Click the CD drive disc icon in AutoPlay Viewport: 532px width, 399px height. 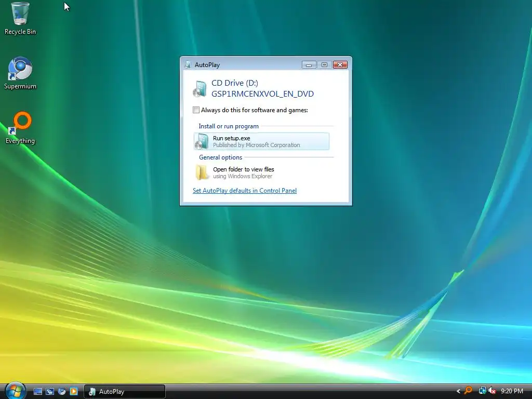coord(200,89)
